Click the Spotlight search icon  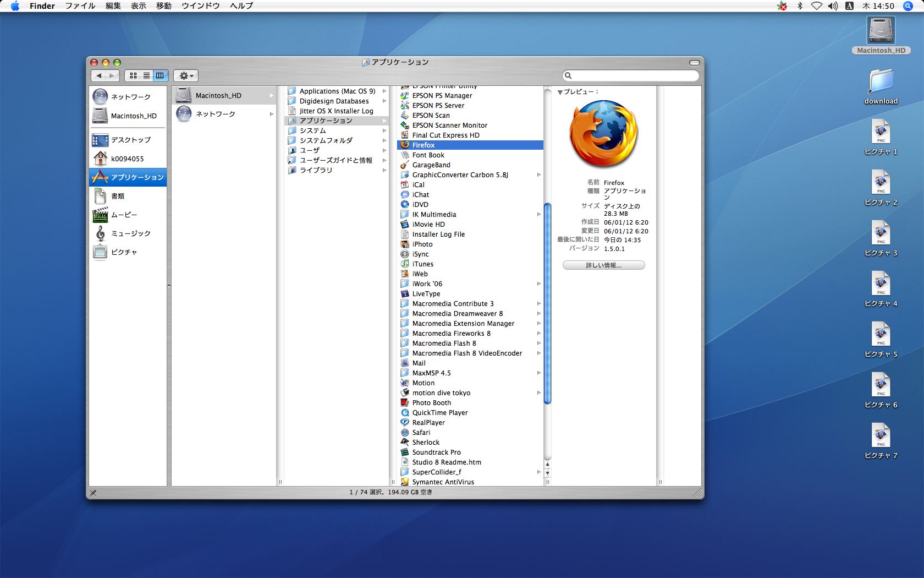pos(908,6)
